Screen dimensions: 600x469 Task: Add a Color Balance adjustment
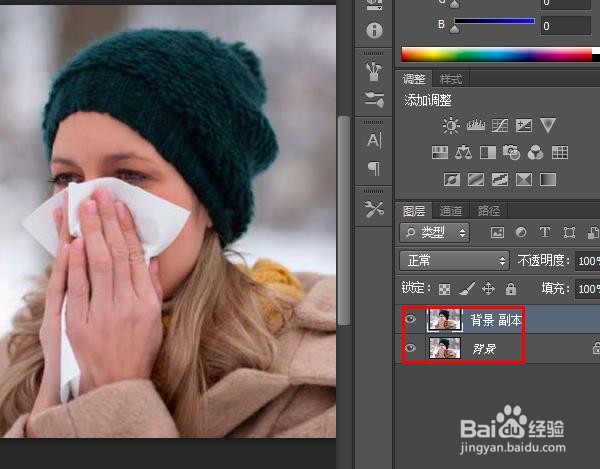(x=463, y=152)
